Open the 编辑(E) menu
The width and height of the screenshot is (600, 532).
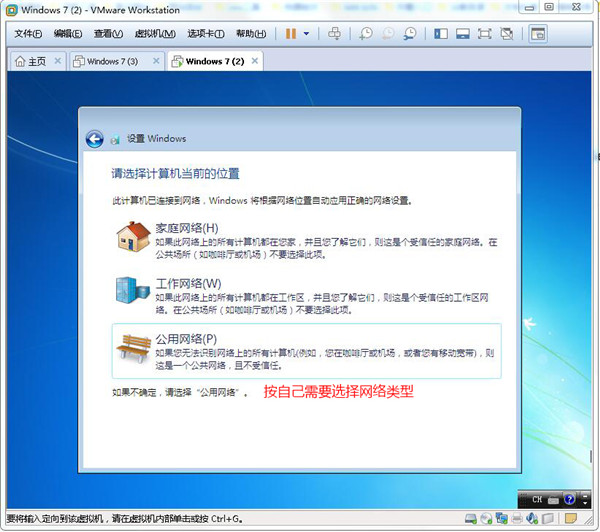click(68, 34)
